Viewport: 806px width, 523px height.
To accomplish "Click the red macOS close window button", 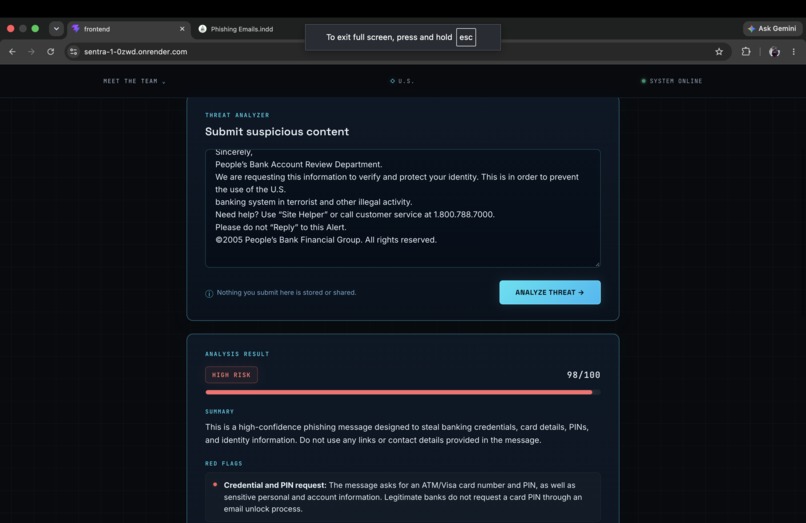I will point(10,29).
